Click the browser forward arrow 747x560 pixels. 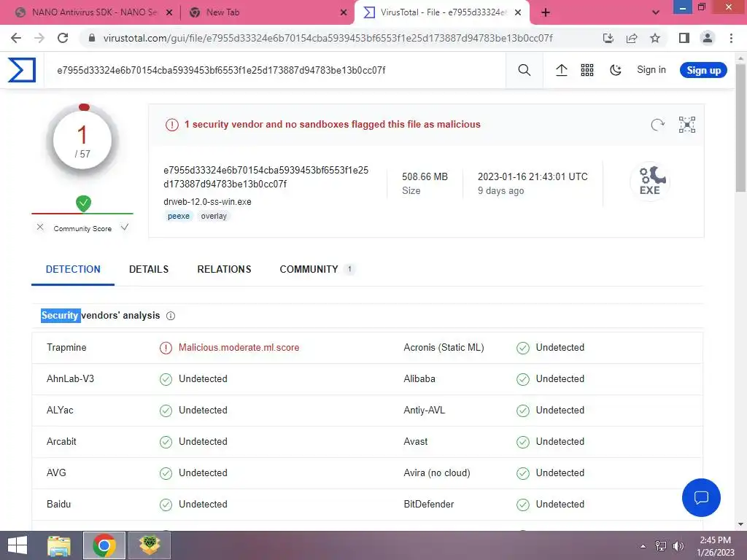[39, 38]
